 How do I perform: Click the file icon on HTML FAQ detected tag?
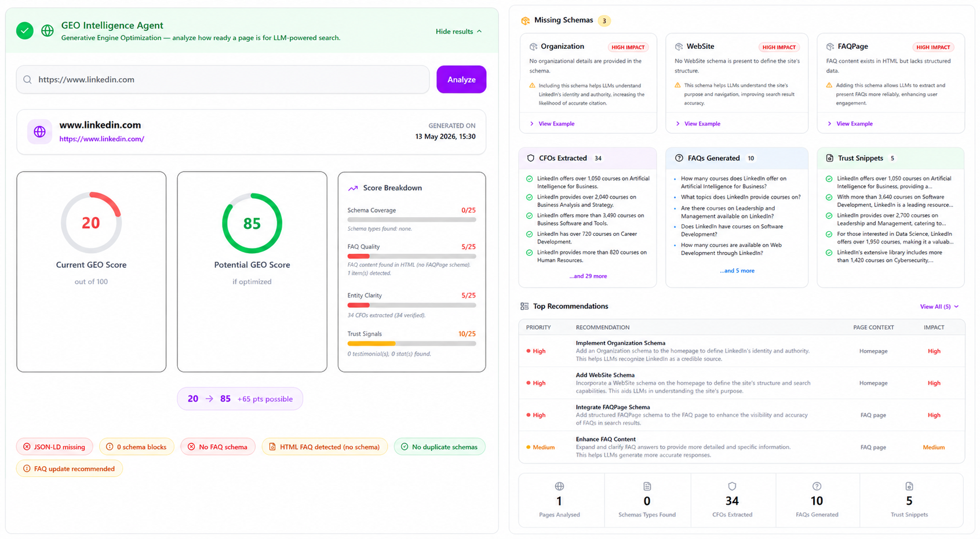[272, 447]
